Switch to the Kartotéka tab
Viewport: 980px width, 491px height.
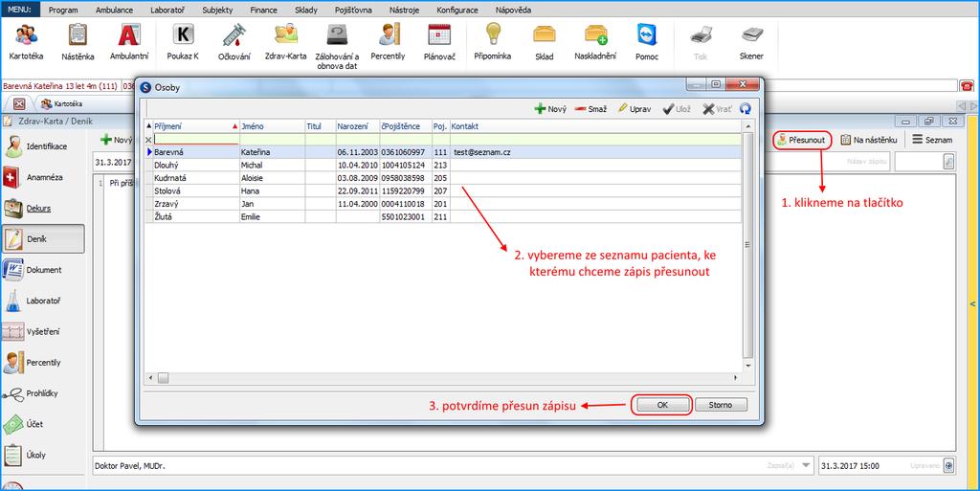(61, 103)
